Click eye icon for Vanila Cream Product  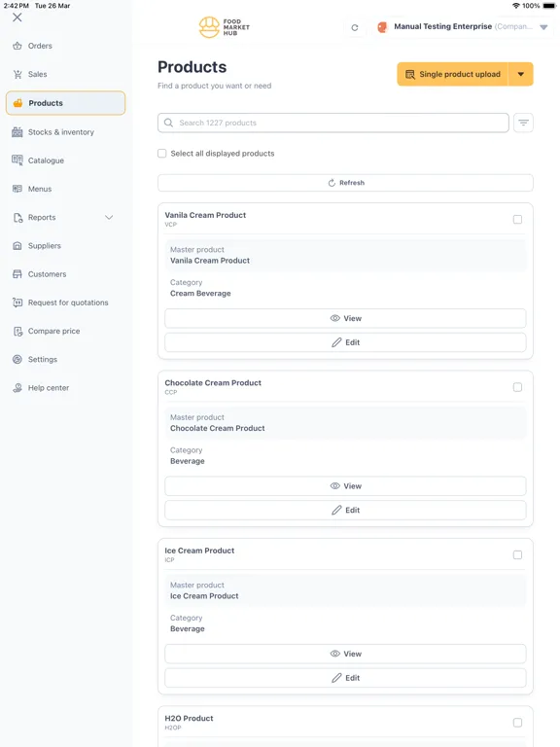(x=335, y=318)
